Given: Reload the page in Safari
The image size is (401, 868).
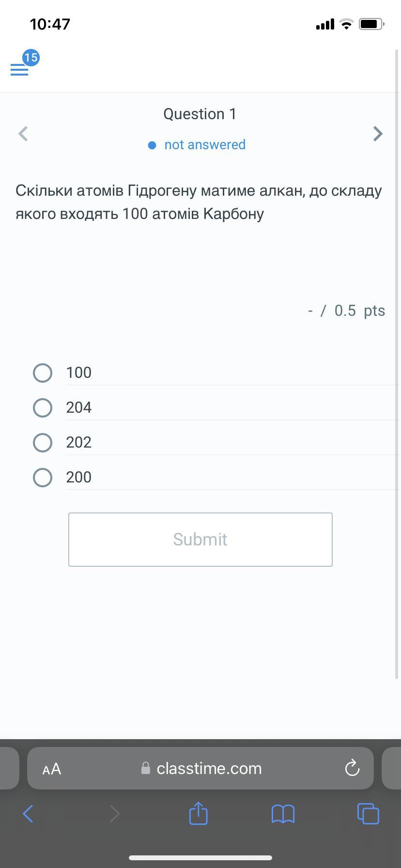Looking at the screenshot, I should [x=352, y=768].
